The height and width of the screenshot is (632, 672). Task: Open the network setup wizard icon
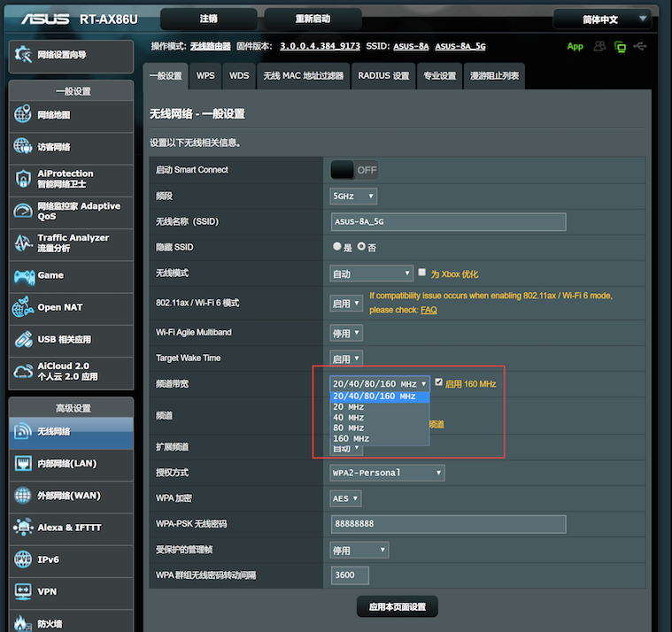click(24, 54)
